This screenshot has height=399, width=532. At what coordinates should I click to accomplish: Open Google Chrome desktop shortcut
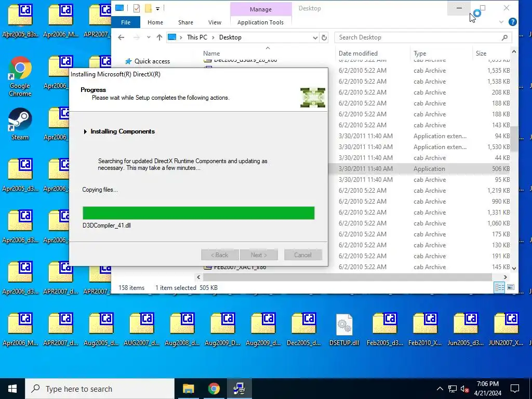[x=20, y=76]
